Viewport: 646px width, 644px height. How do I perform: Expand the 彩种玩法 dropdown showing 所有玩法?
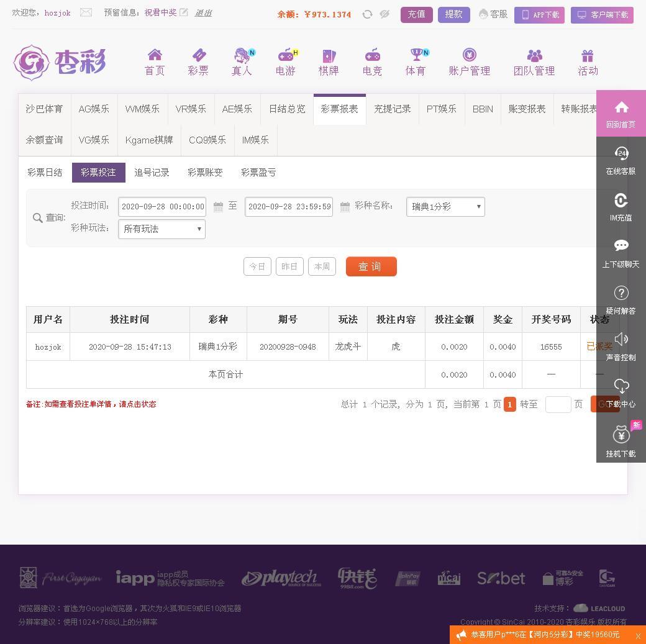click(x=161, y=229)
